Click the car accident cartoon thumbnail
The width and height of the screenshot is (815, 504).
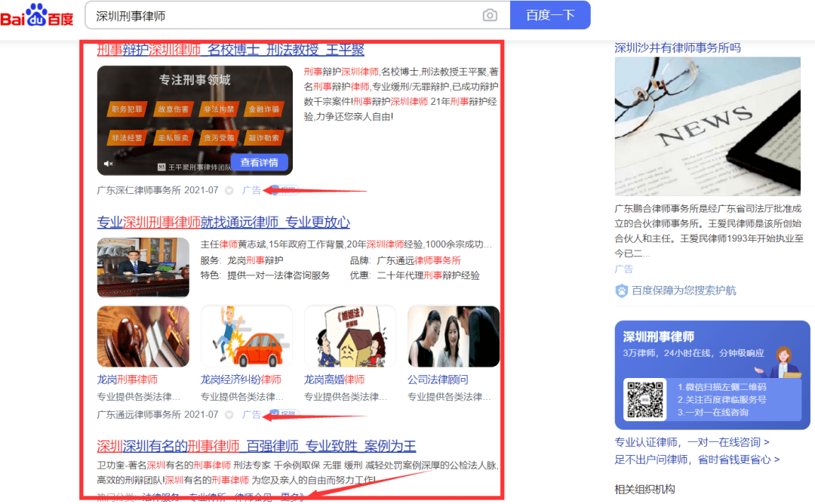point(246,337)
